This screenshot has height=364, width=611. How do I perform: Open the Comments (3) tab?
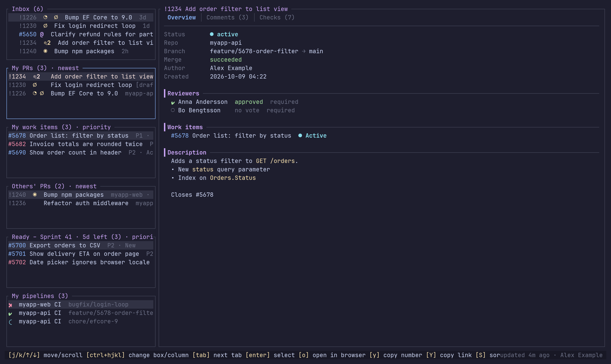coord(227,17)
